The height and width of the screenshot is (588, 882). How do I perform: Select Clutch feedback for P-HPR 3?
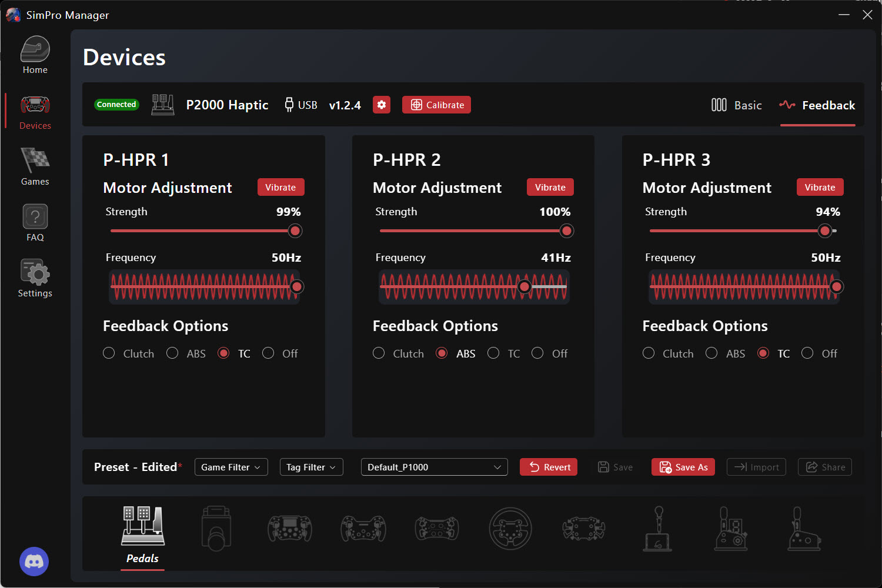tap(649, 353)
